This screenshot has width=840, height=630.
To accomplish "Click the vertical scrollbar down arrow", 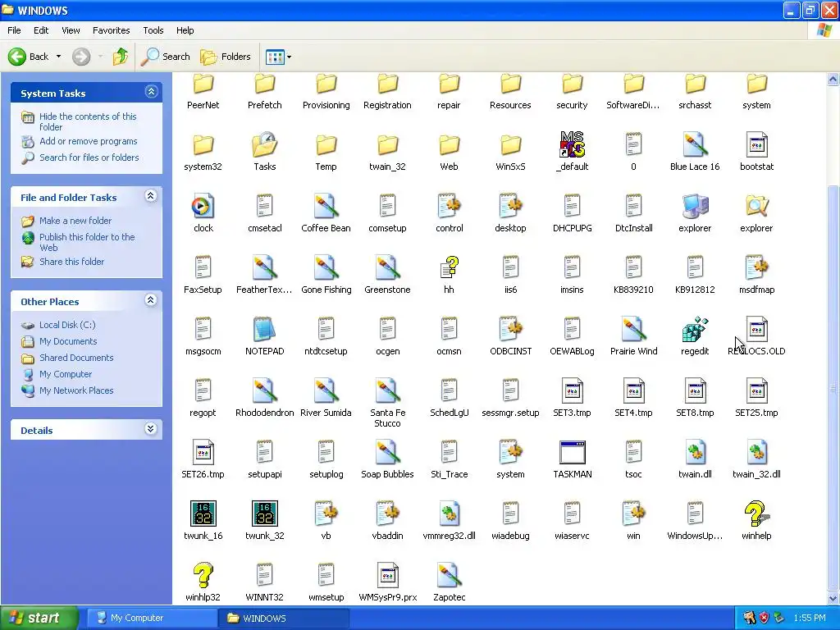I will (833, 598).
